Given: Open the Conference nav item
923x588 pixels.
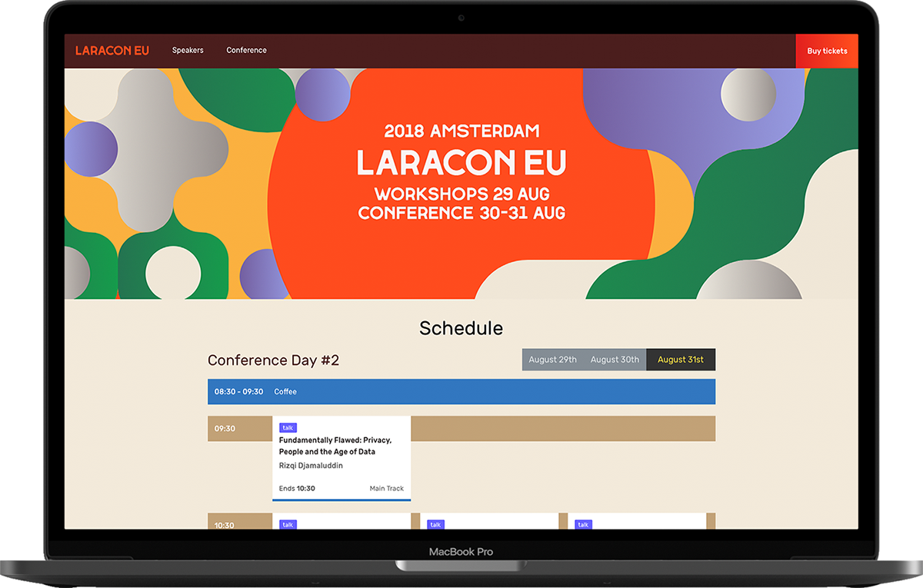Looking at the screenshot, I should pyautogui.click(x=246, y=51).
